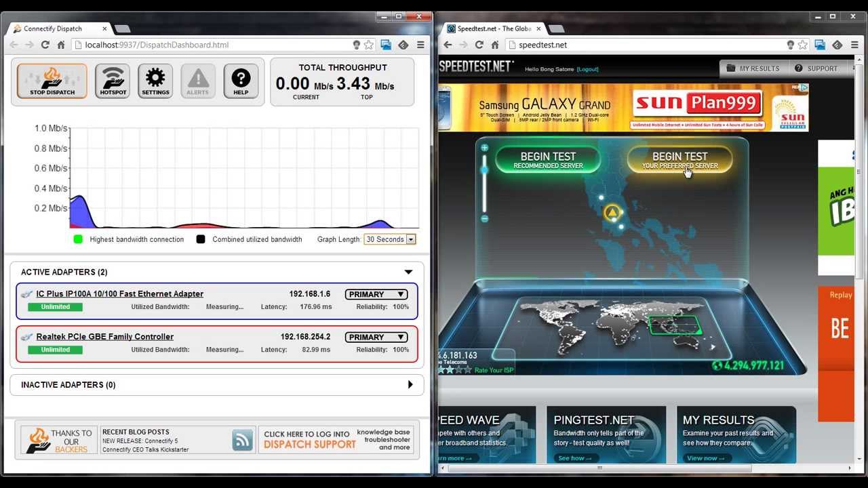Click the map zoom slider handle
The height and width of the screenshot is (488, 868).
point(484,169)
